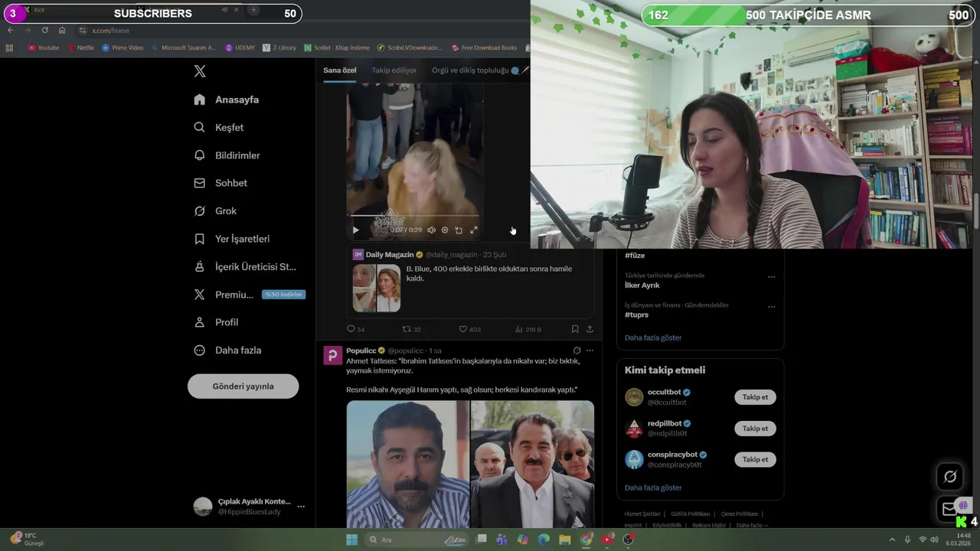
Task: Open Ahmet Tatlıses left photo
Action: 407,465
